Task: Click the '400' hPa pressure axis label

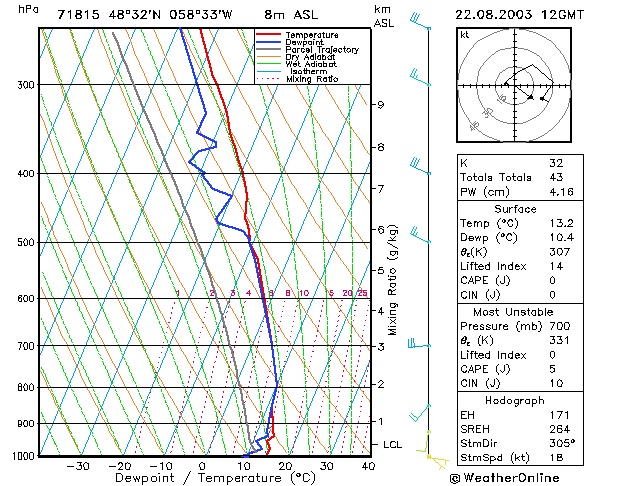Action: [26, 174]
